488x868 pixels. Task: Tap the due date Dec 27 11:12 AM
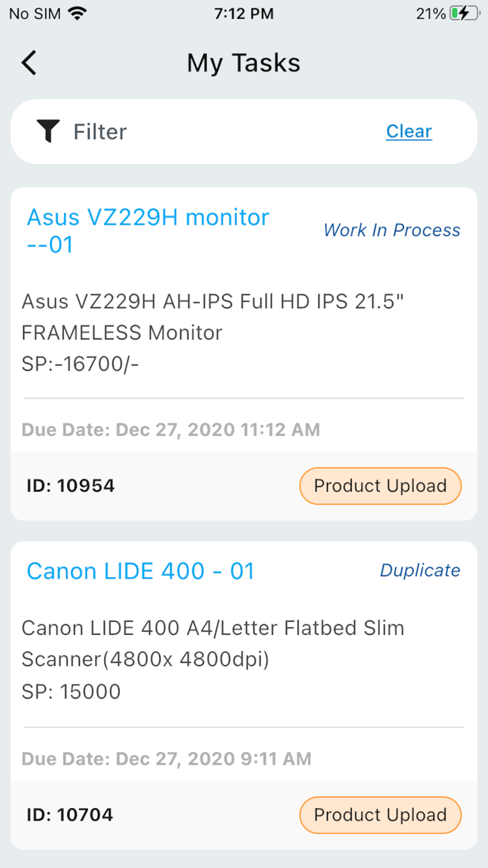tap(171, 429)
